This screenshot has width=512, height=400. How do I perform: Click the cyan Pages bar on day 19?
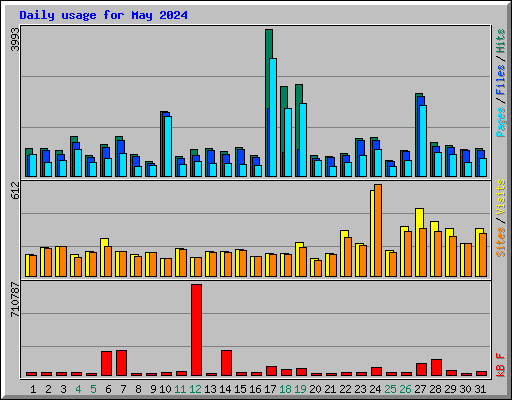coord(303,140)
